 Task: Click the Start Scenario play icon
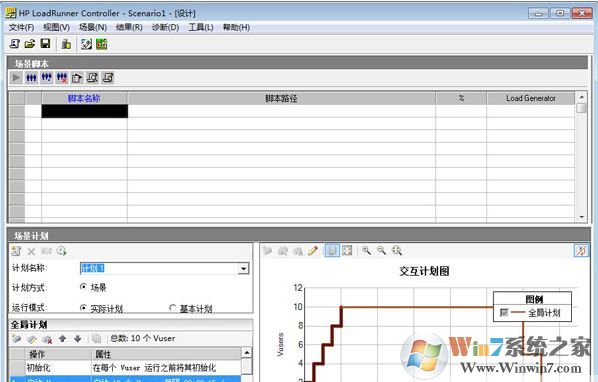click(16, 78)
